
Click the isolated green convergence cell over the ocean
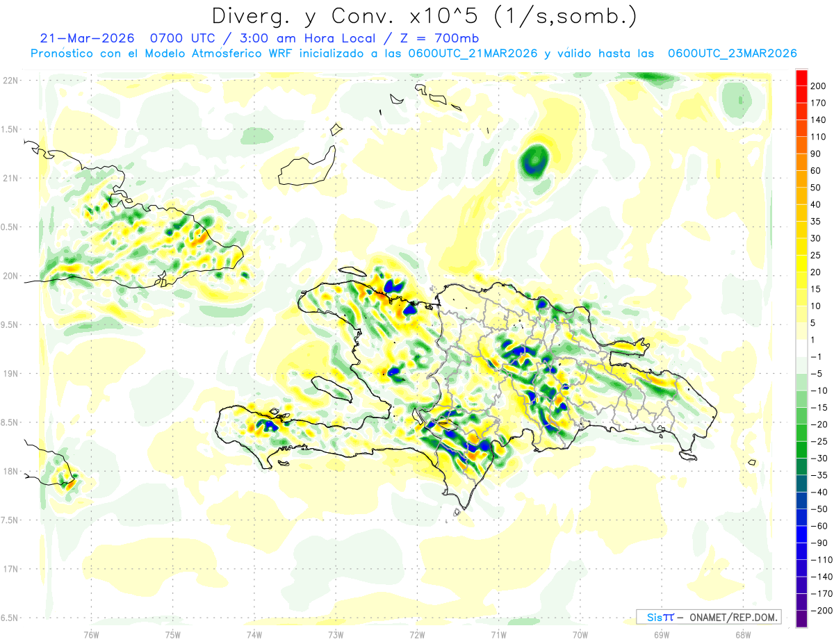click(x=534, y=160)
